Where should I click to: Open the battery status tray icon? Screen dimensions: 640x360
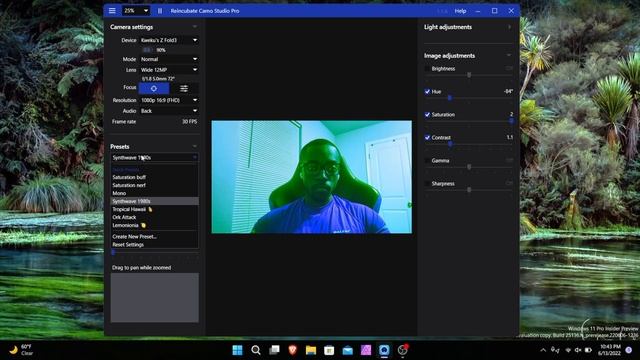588,350
